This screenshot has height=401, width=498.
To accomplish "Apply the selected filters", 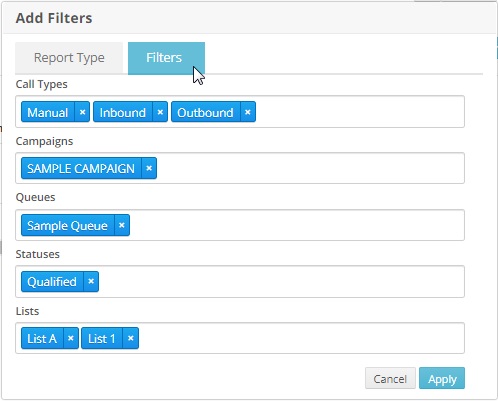I will 442,378.
